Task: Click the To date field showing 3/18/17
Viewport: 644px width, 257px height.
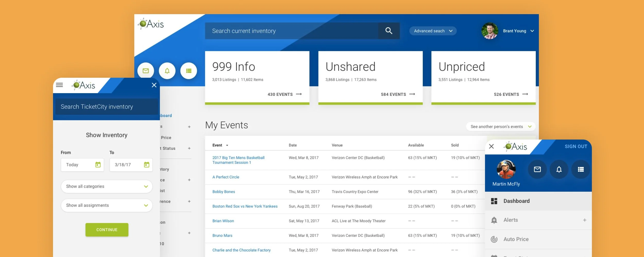Action: click(x=131, y=165)
